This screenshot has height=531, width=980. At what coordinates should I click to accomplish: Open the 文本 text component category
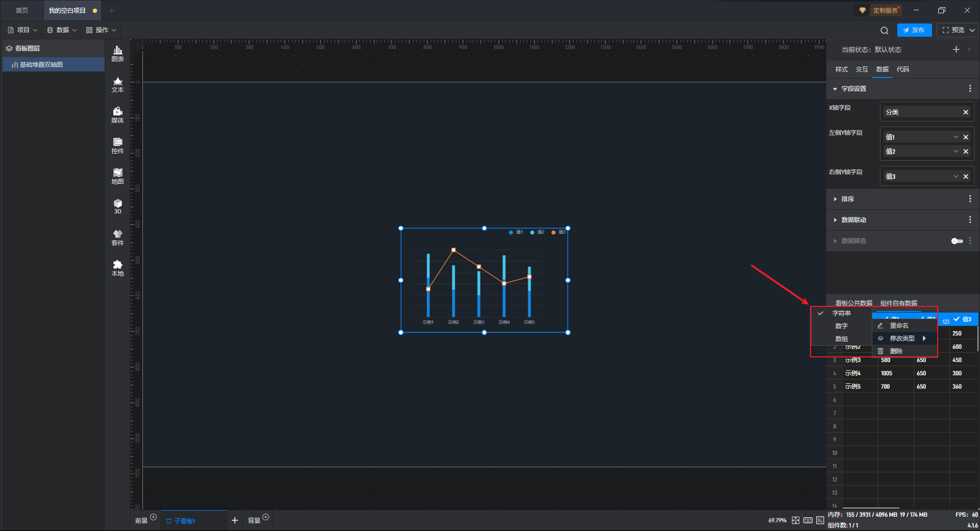pos(117,84)
